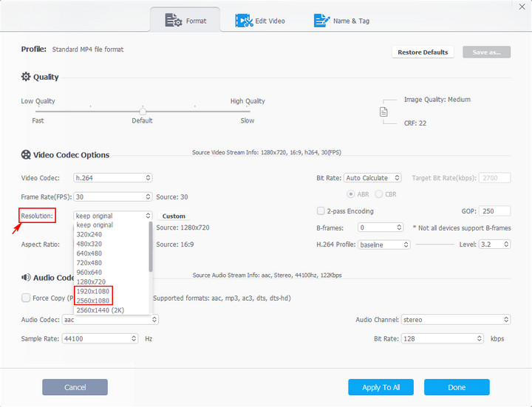Click the audio speaker icon

click(27, 278)
